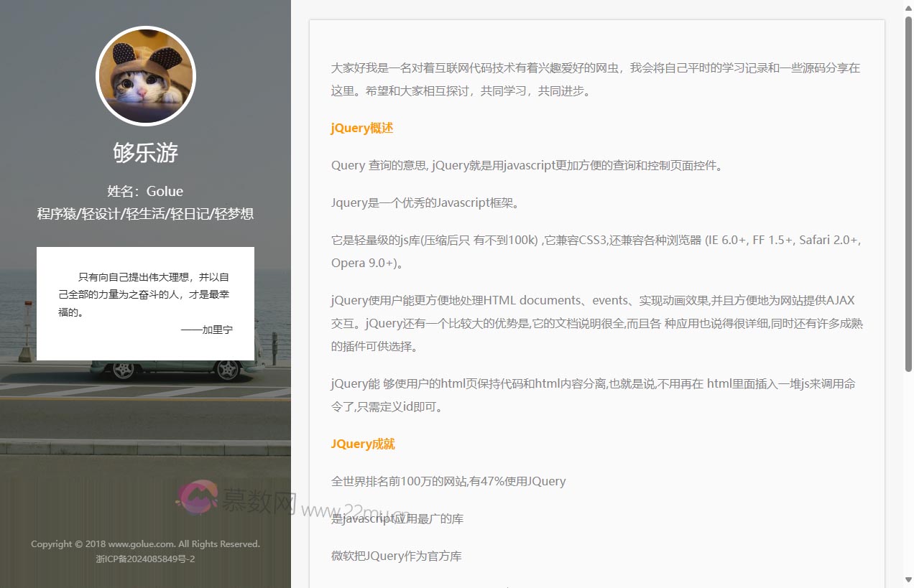Click the pink watermark logo icon
The width and height of the screenshot is (914, 588).
click(x=198, y=498)
